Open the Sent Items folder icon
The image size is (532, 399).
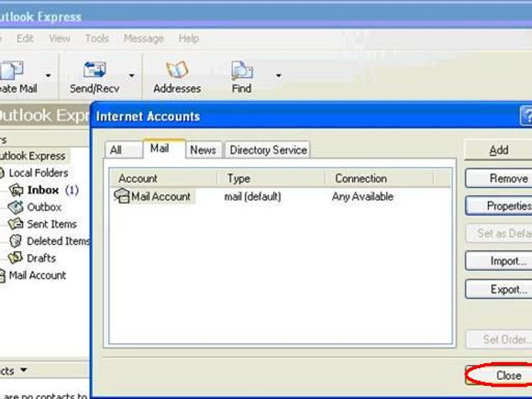point(15,223)
